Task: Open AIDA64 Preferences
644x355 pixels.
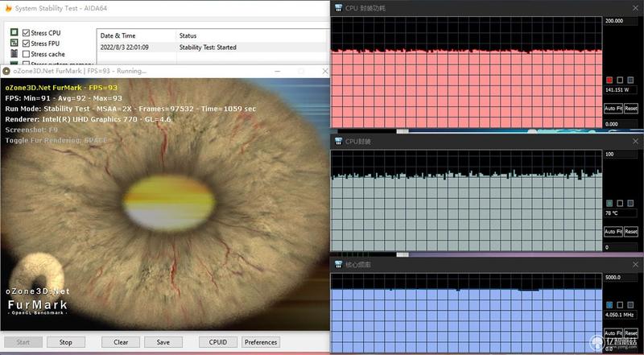Action: click(261, 342)
